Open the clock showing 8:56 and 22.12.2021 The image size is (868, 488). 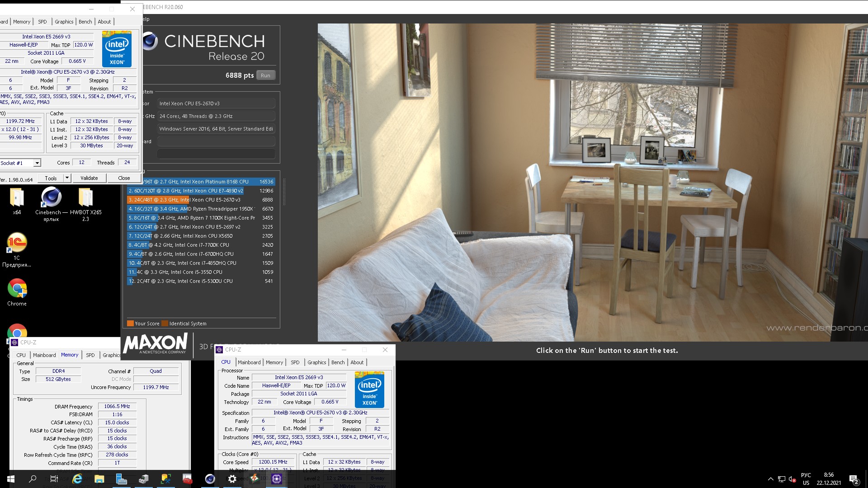click(x=829, y=479)
